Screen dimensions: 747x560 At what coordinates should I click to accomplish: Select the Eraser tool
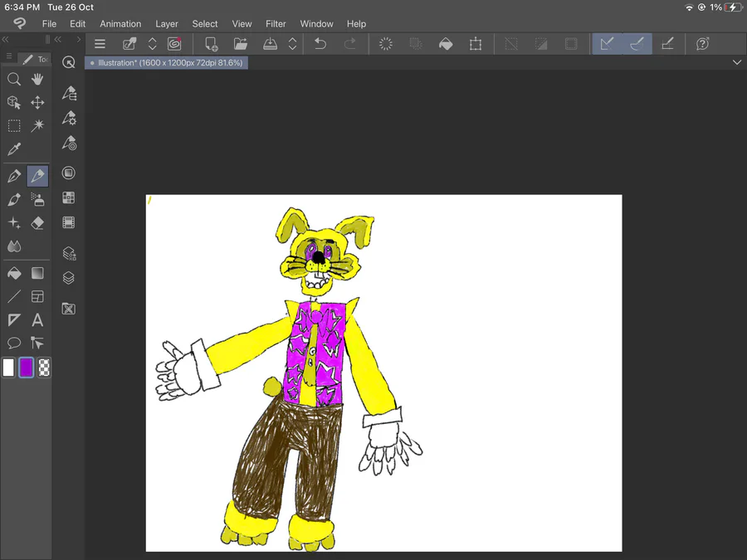tap(37, 223)
